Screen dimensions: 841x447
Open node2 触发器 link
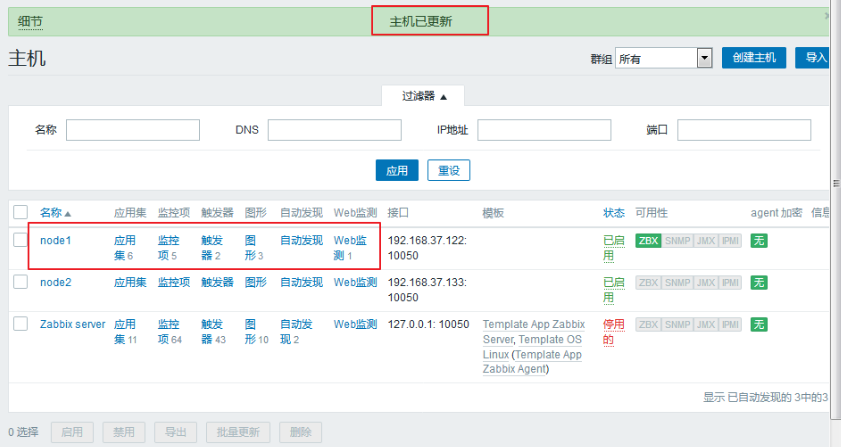(x=217, y=282)
